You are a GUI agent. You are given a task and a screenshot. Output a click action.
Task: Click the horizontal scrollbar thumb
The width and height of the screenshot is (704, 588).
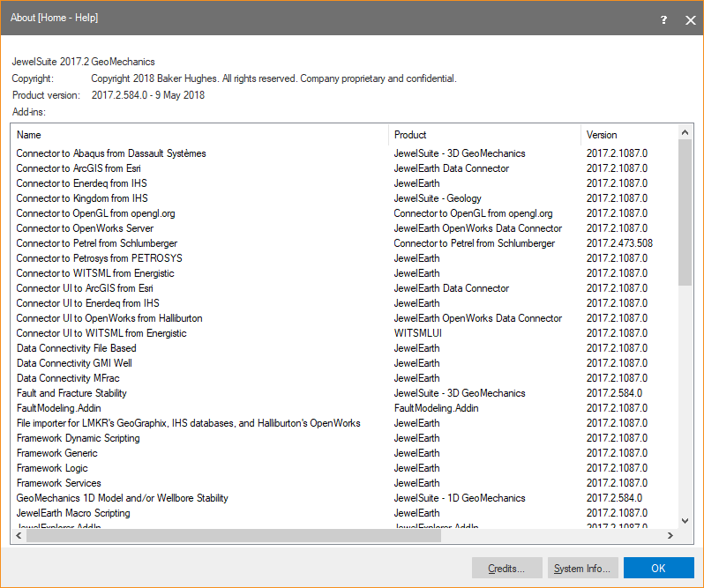234,535
